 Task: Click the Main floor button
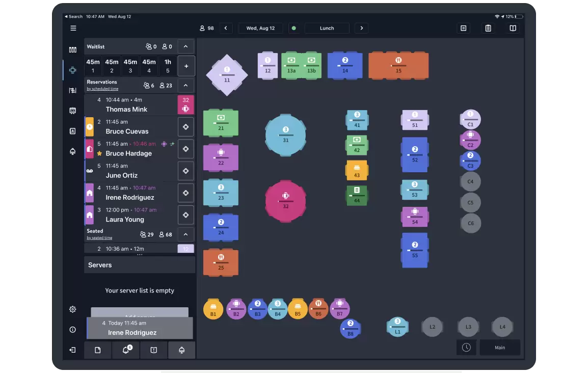click(500, 348)
